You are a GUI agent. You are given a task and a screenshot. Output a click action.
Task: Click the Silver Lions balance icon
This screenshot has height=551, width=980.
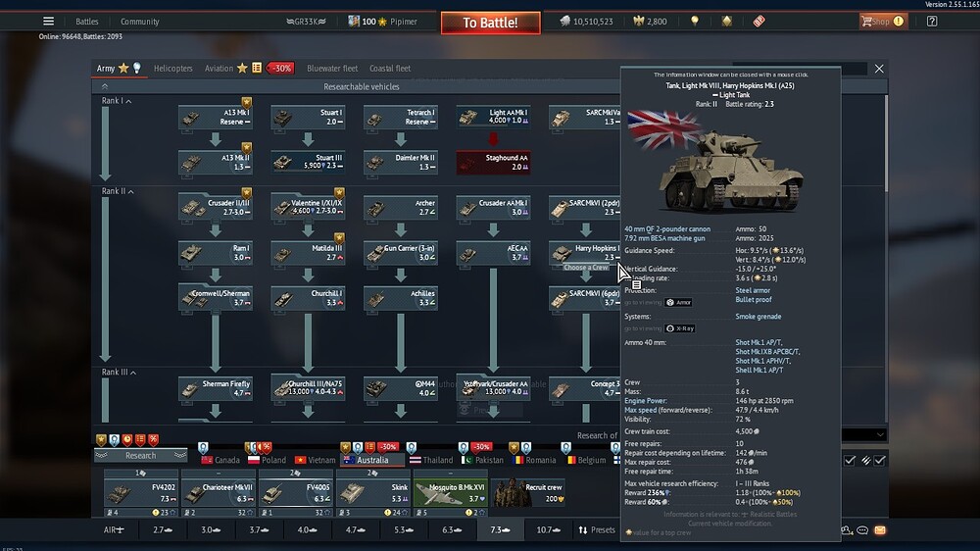[x=564, y=22]
